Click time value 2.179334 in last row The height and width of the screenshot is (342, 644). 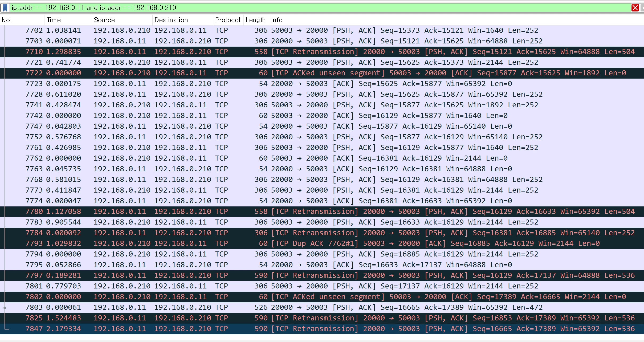tap(64, 329)
